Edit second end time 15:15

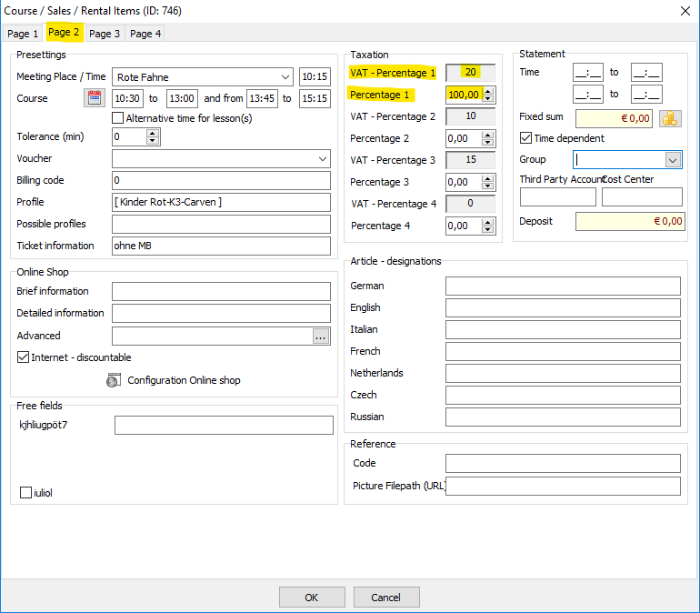[315, 98]
